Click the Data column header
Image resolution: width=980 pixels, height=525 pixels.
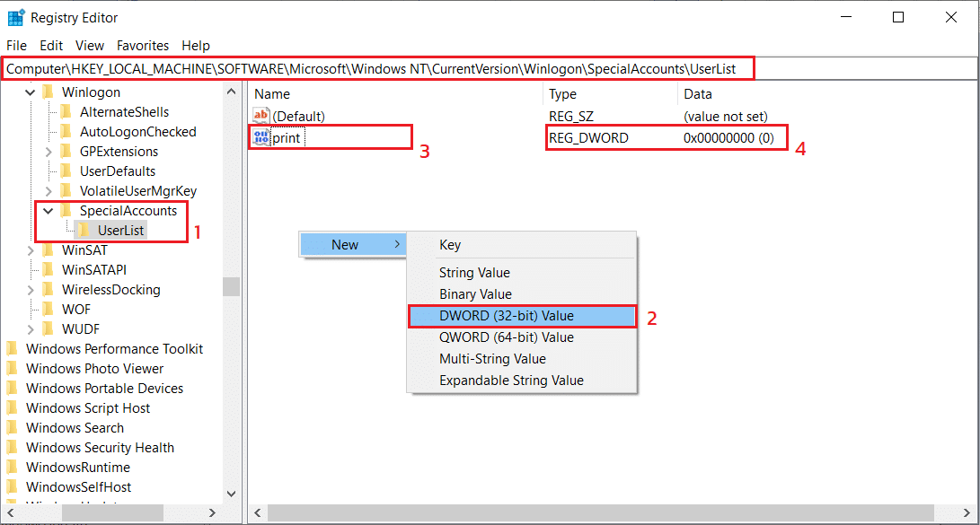tap(697, 94)
